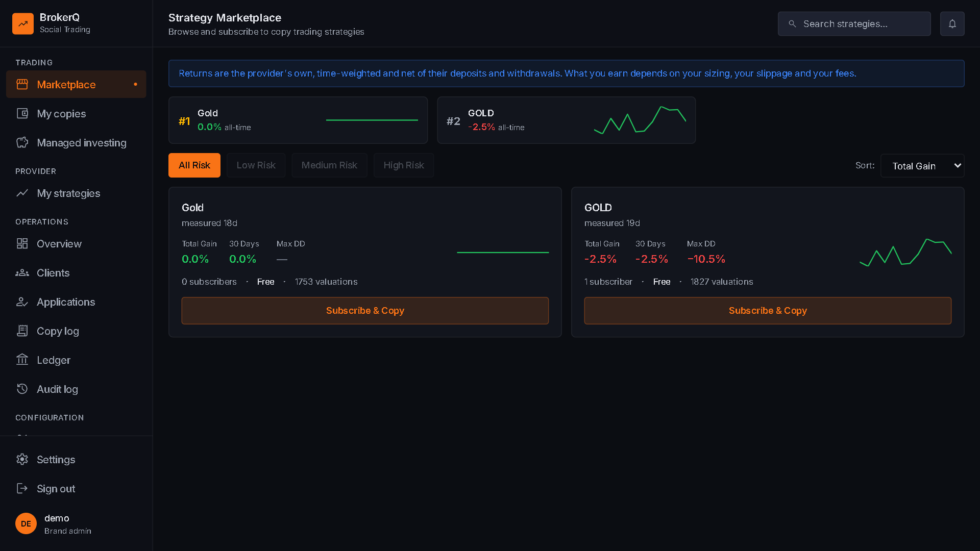Click the 'Brand admin' role text

coord(68,531)
